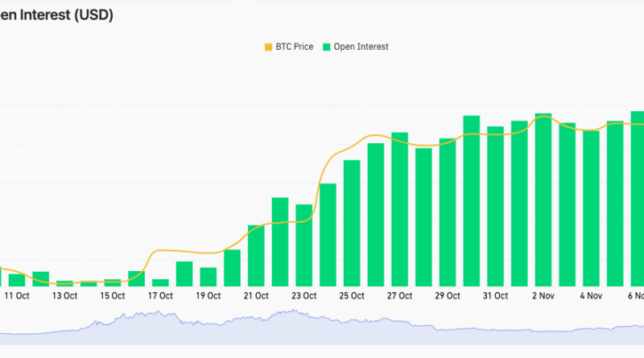The image size is (644, 358).
Task: Click the 4 Nov Open Interest bar
Action: click(591, 208)
